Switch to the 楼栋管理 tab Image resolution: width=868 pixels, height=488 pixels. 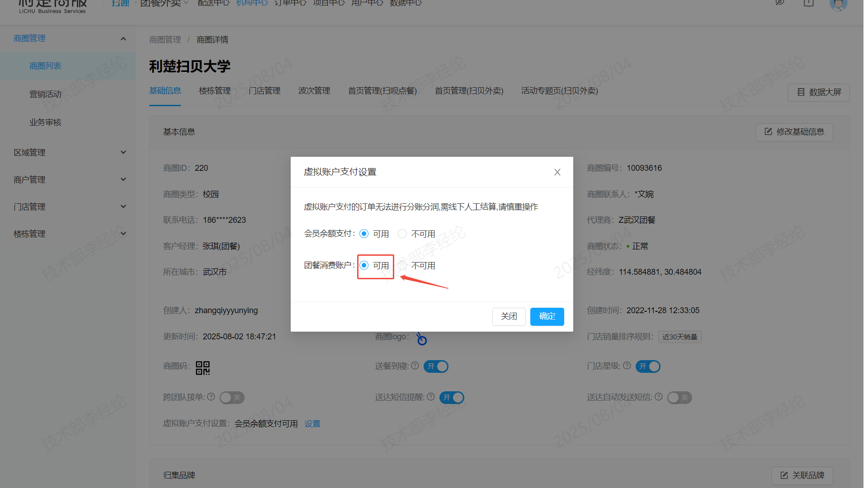[215, 91]
